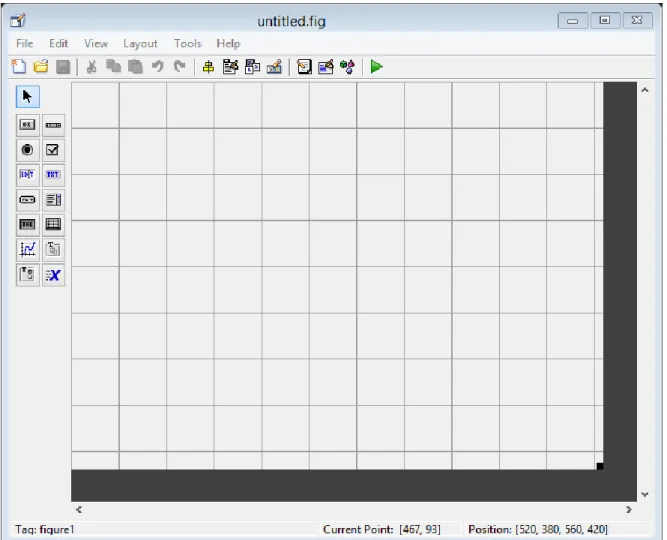Viewport: 667px width, 540px height.
Task: Click the 'Tag: figure1' status text
Action: pyautogui.click(x=45, y=529)
